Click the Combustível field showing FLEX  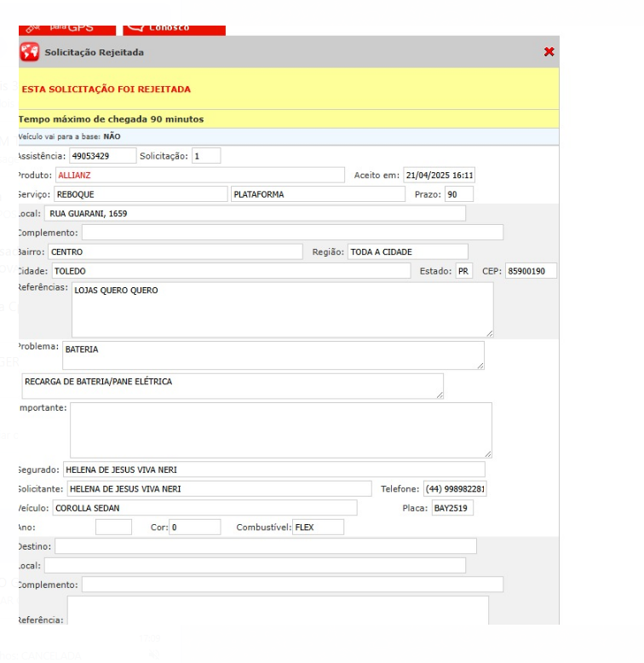[x=318, y=528]
